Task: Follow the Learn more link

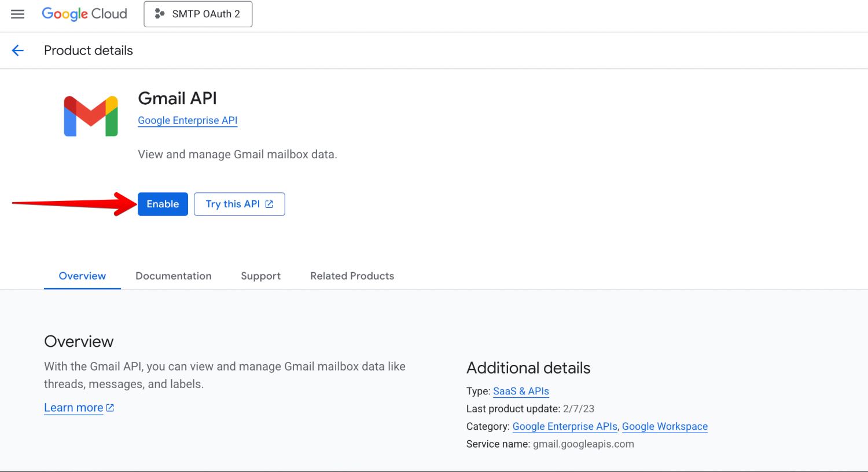Action: coord(73,408)
